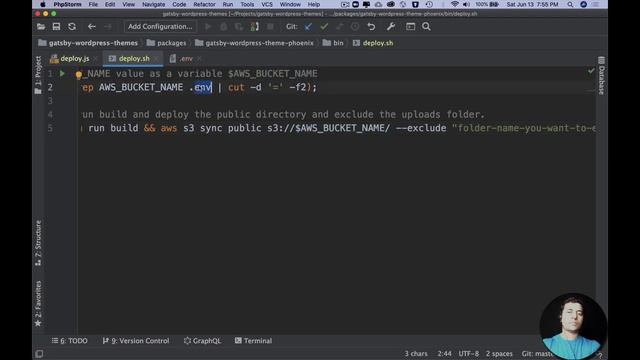
Task: Go back with the left arrow icon
Action: pyautogui.click(x=91, y=27)
